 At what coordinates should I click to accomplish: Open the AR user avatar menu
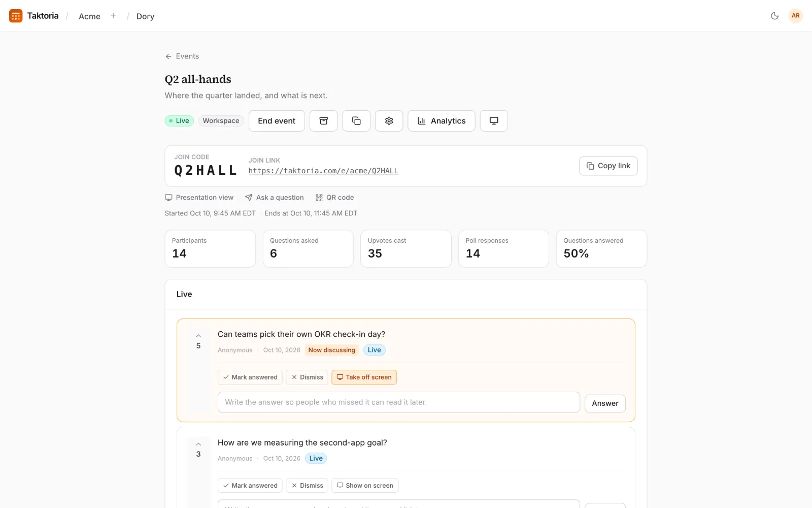795,16
